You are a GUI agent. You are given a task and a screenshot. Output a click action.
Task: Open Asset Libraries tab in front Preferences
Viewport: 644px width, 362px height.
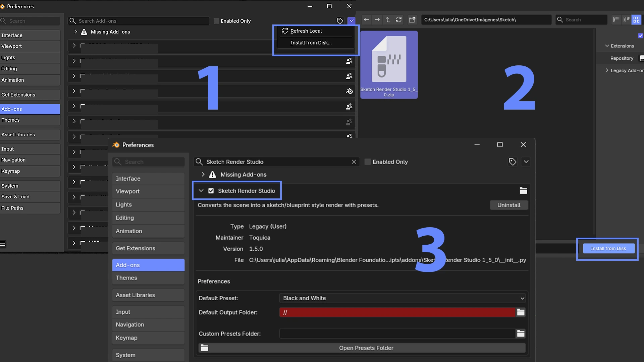[148, 295]
